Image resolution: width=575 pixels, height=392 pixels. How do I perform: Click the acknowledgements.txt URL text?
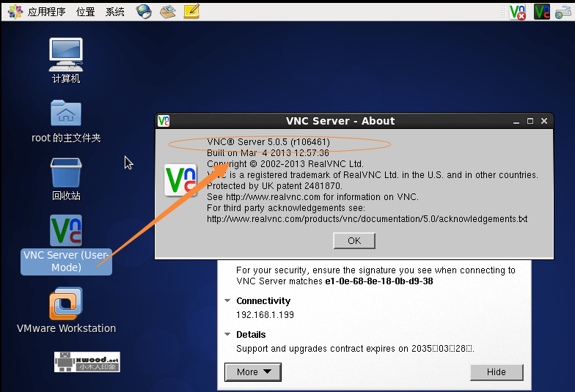367,219
